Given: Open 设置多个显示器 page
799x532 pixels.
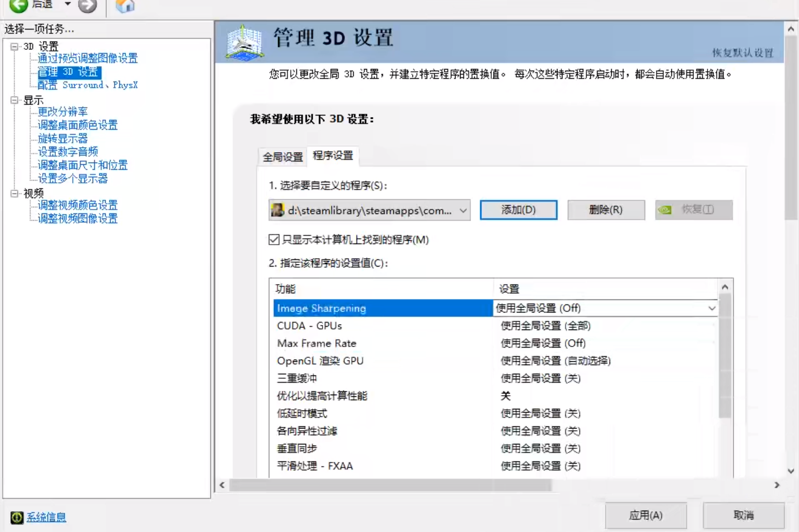Looking at the screenshot, I should point(73,178).
